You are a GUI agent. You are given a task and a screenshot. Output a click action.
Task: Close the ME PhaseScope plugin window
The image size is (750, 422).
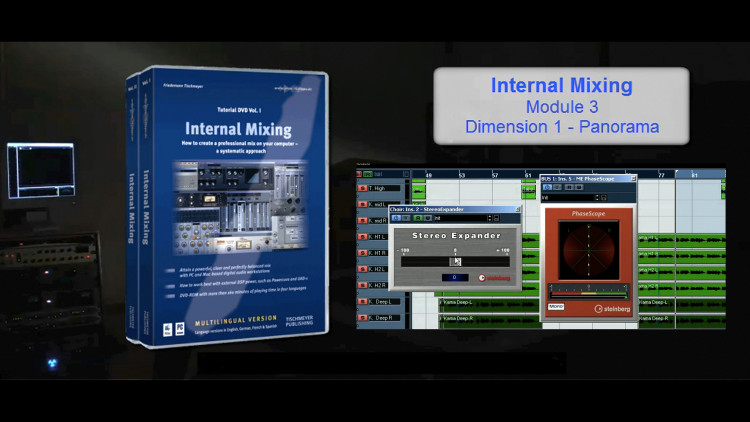pos(633,178)
